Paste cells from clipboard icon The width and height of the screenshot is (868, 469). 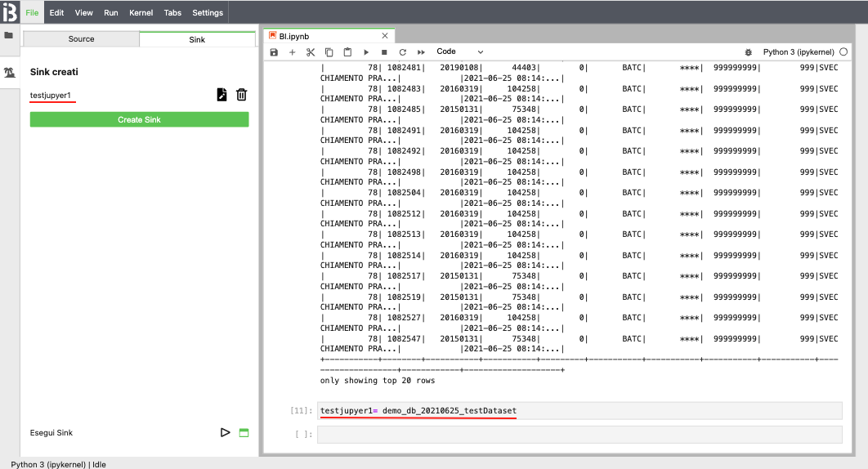click(x=347, y=52)
